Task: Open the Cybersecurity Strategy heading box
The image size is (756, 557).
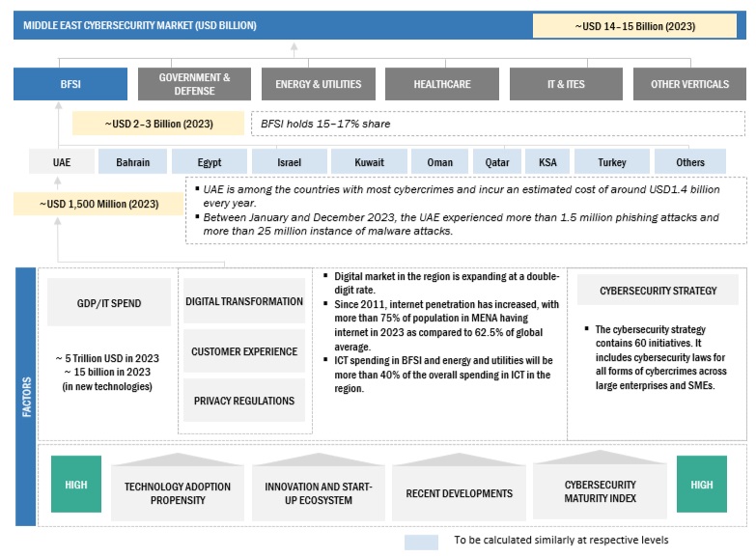Action: 645,291
